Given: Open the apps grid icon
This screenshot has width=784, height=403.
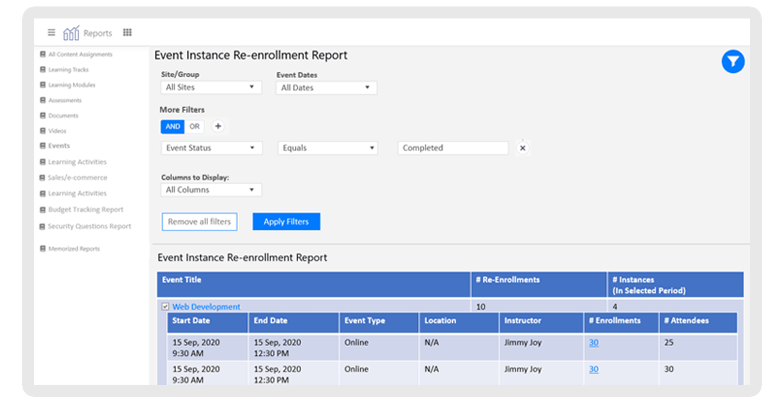Looking at the screenshot, I should (128, 32).
